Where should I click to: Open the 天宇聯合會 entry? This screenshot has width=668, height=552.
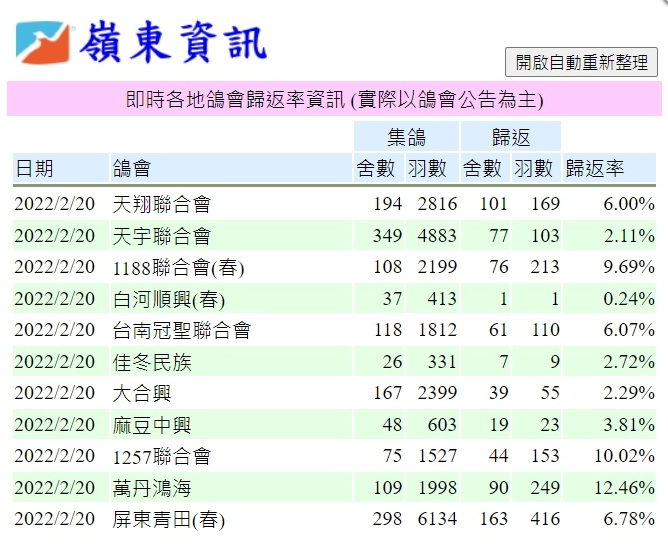(x=162, y=236)
